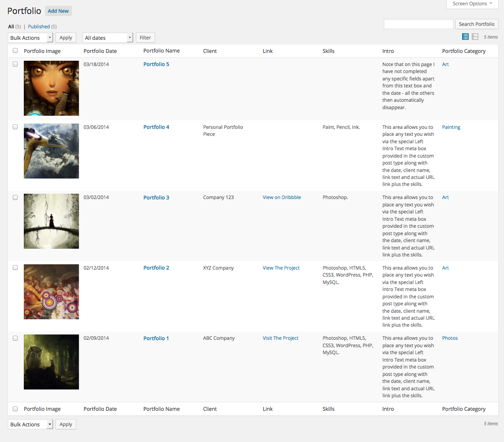Focus the portfolio search input field

pos(418,24)
